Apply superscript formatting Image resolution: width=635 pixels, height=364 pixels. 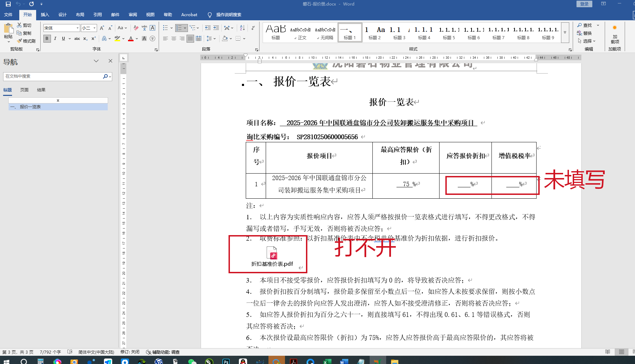94,38
